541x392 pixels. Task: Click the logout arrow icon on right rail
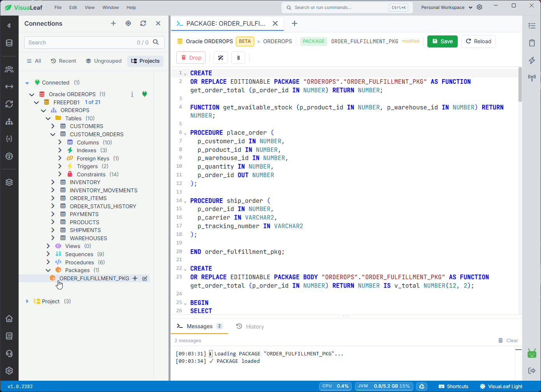[x=532, y=371]
